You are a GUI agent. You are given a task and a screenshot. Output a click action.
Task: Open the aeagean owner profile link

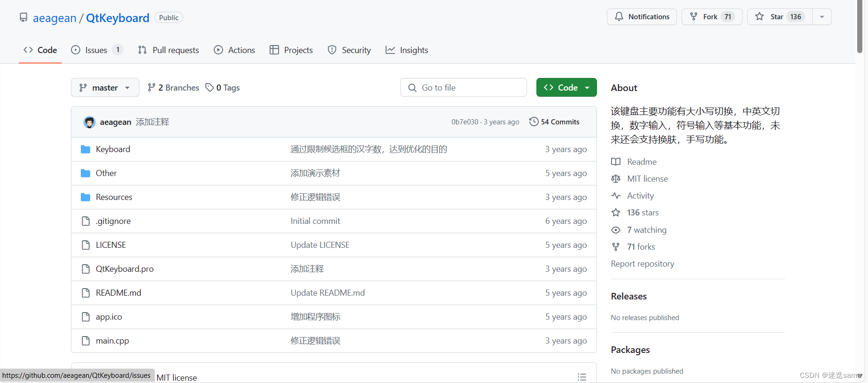[54, 18]
